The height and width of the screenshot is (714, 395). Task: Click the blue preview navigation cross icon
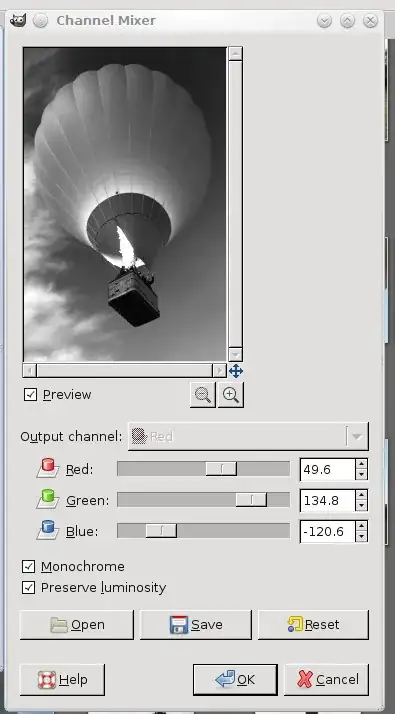[x=236, y=371]
